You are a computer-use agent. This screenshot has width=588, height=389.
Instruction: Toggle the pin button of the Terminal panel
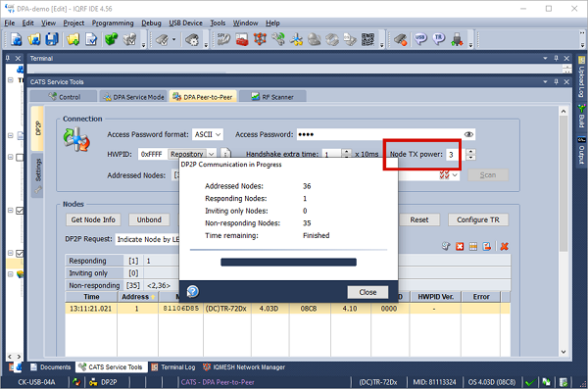click(556, 58)
